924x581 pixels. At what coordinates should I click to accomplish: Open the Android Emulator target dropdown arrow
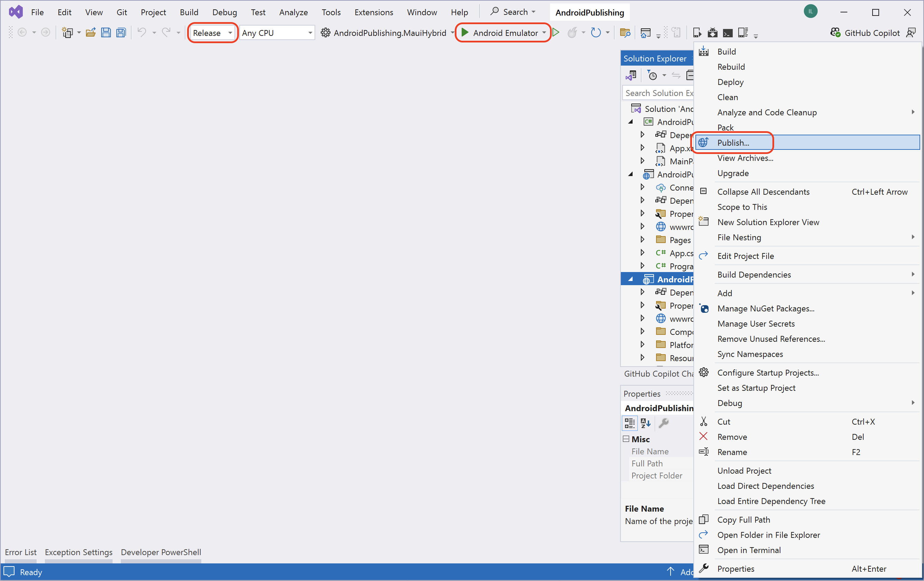(x=544, y=33)
